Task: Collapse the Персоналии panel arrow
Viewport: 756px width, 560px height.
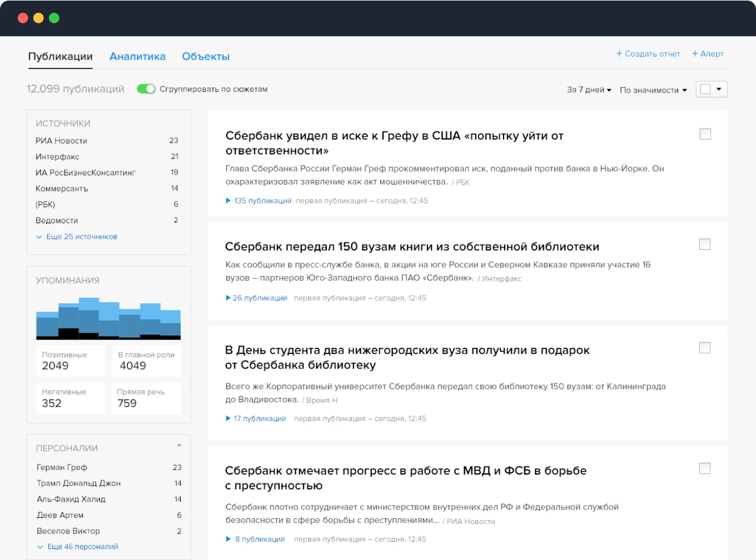Action: (x=179, y=445)
